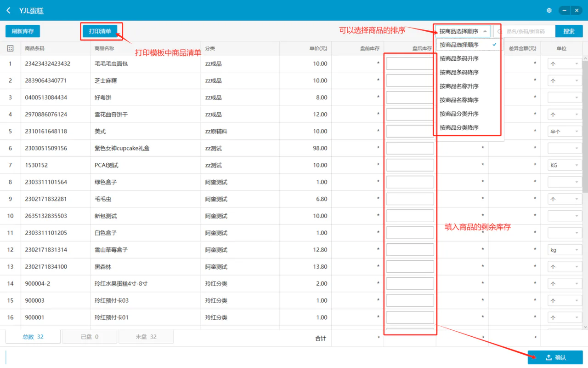588x368 pixels.
Task: Click the table column settings icon in the header
Action: 10,48
